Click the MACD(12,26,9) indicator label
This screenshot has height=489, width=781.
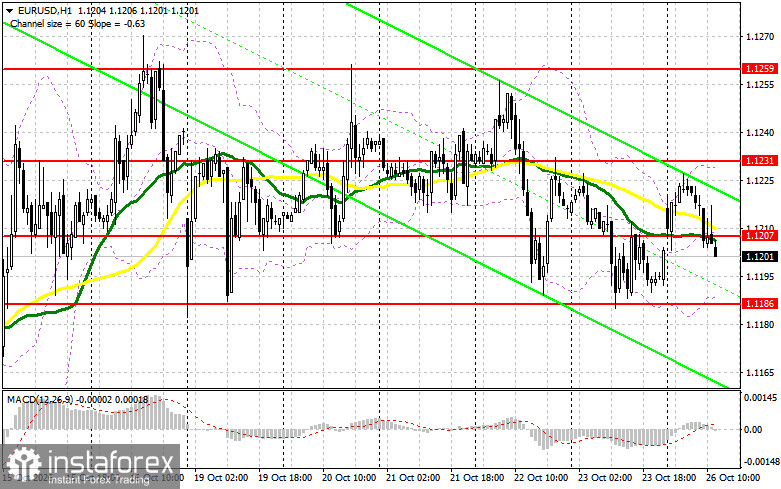[39, 399]
